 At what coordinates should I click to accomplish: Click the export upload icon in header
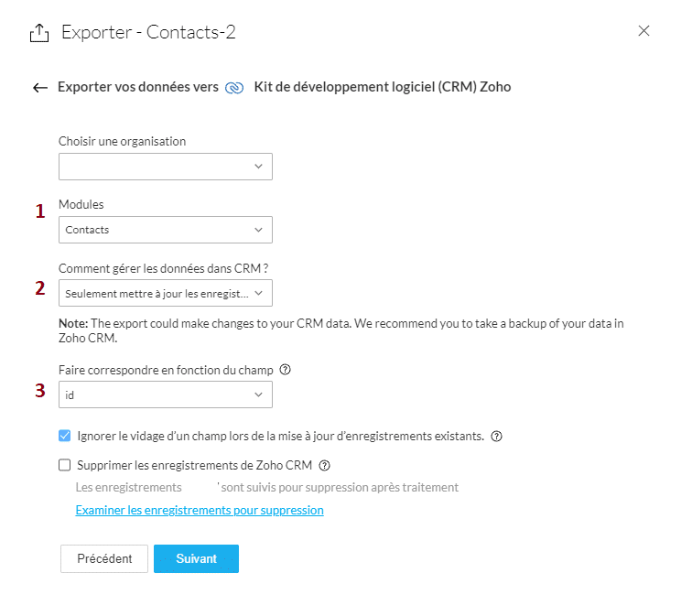tap(38, 33)
